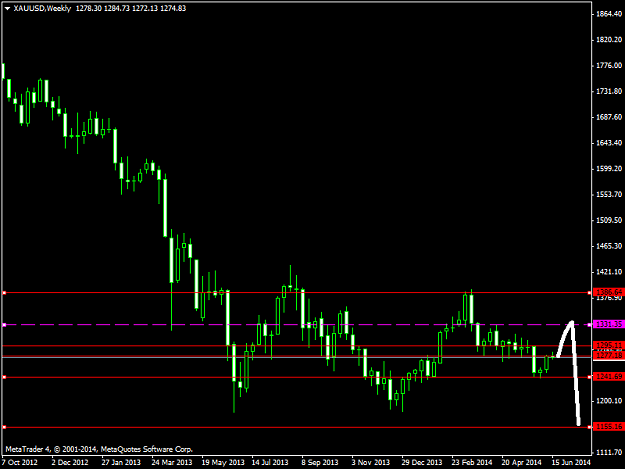Open the chart menu triangle beside XAUUSD,Weekly
This screenshot has width=625, height=469.
coord(7,8)
